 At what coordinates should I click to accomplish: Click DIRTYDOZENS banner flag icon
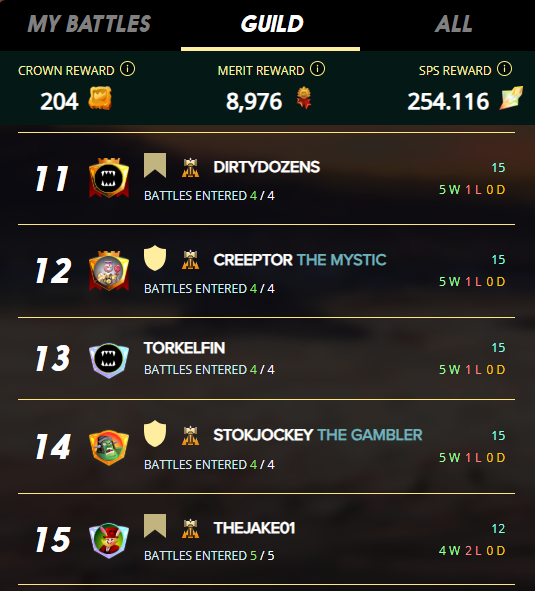pyautogui.click(x=155, y=165)
